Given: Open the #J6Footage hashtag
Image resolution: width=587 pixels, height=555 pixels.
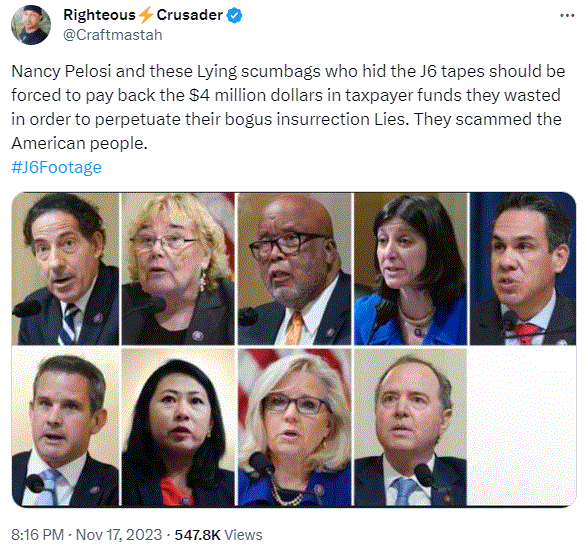Looking at the screenshot, I should coord(56,167).
